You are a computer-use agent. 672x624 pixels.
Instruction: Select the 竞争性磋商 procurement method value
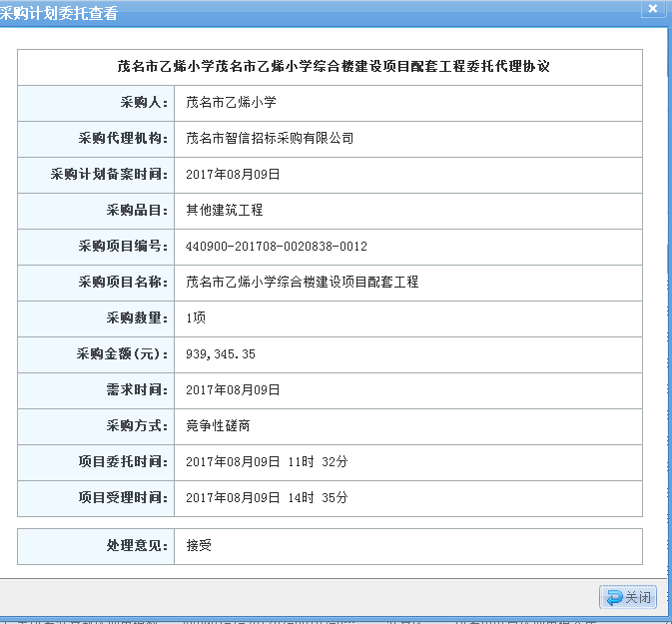[218, 425]
